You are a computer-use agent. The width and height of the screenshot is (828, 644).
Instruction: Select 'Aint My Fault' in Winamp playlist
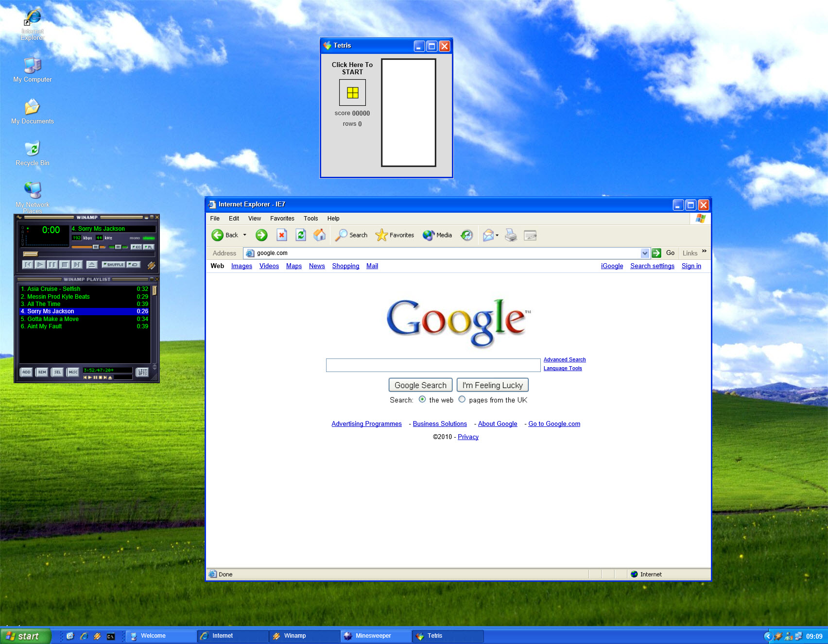coord(84,326)
